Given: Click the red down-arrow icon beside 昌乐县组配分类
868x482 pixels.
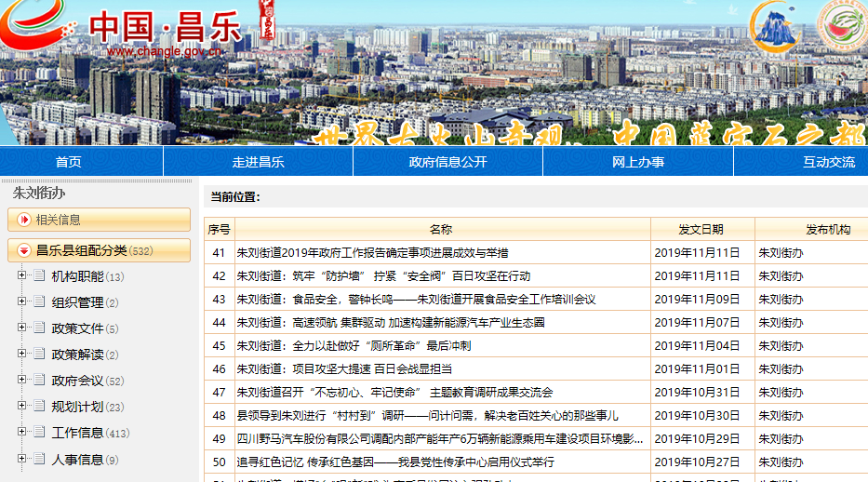Looking at the screenshot, I should pyautogui.click(x=23, y=250).
